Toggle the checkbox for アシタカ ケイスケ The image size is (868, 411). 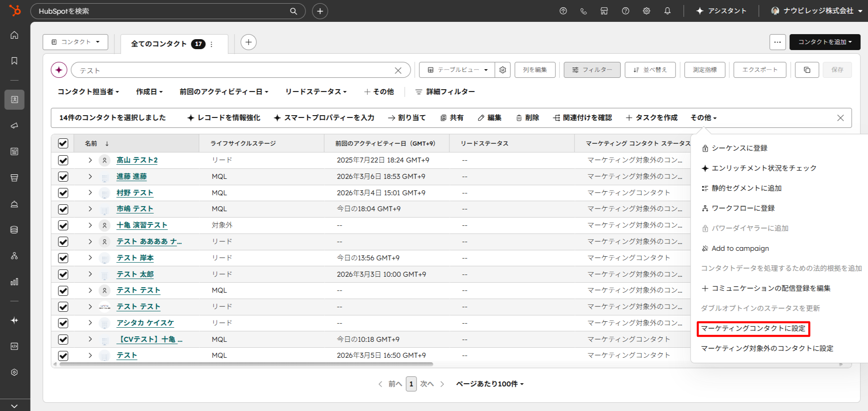[63, 323]
